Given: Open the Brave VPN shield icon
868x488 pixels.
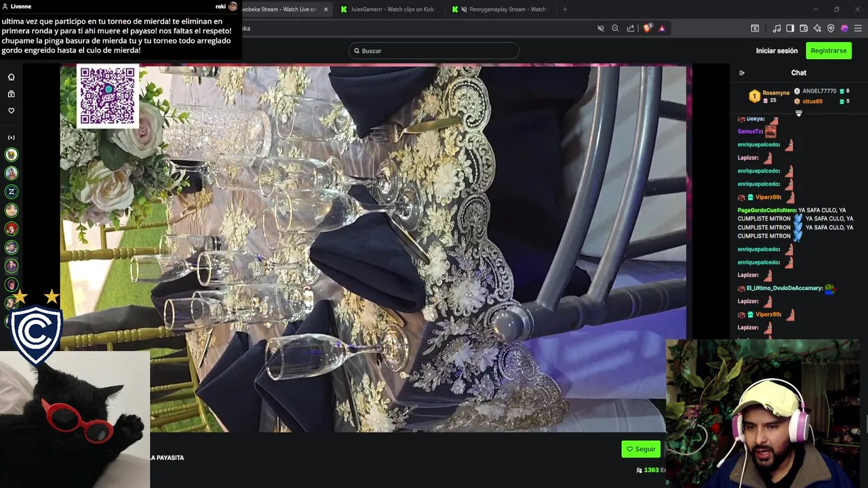Looking at the screenshot, I should (x=831, y=28).
